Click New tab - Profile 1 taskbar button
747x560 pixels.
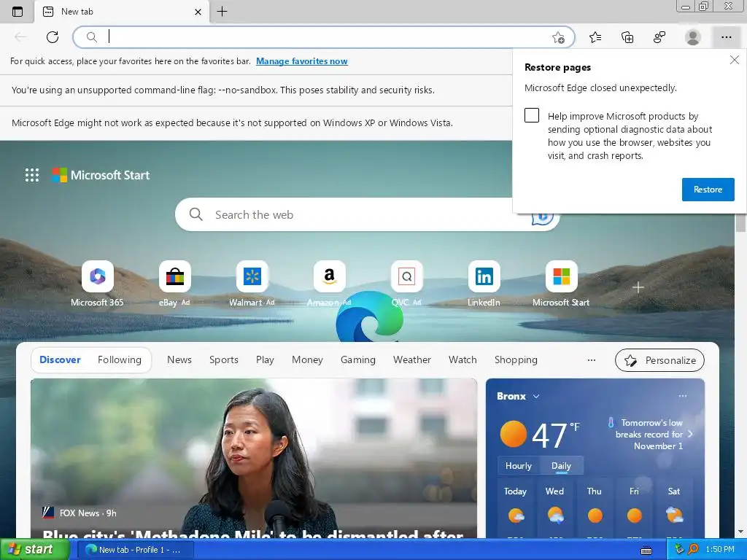[135, 550]
